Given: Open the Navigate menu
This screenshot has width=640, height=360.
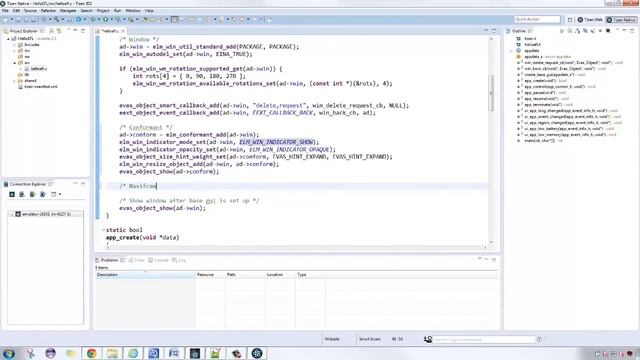Looking at the screenshot, I should coord(68,11).
